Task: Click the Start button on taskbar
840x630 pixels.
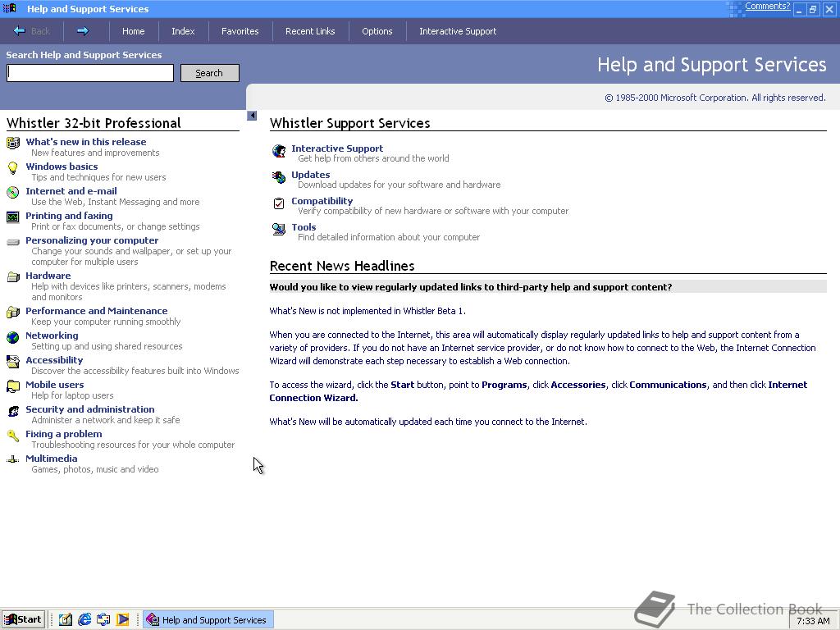Action: coord(22,620)
